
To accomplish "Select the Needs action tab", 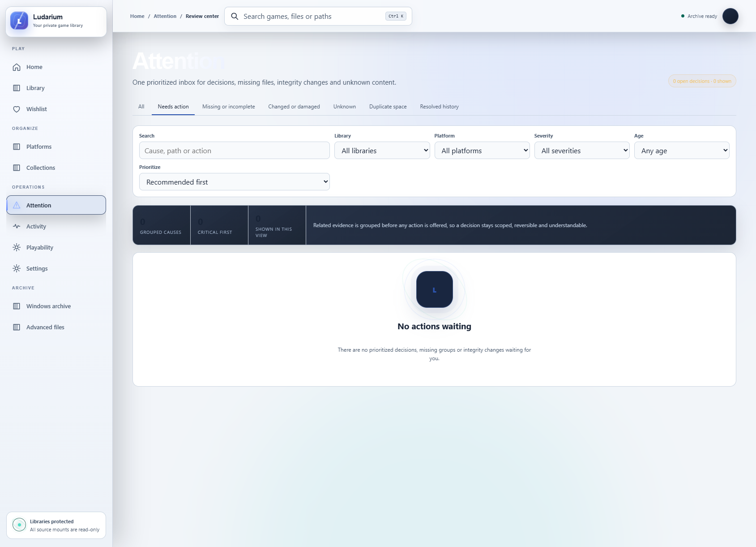I will point(173,107).
